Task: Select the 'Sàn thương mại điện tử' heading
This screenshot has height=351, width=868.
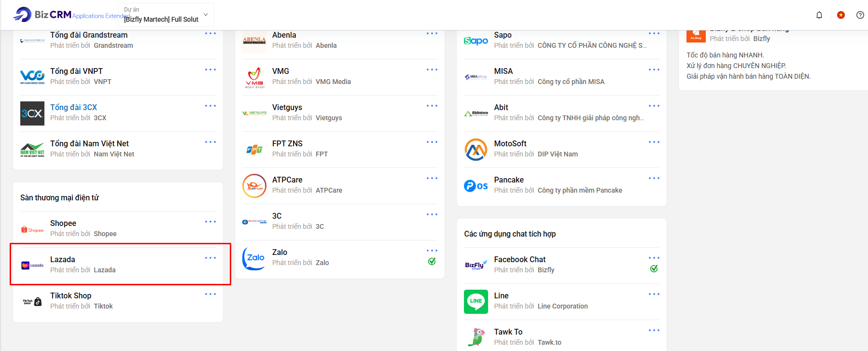Action: [x=59, y=197]
